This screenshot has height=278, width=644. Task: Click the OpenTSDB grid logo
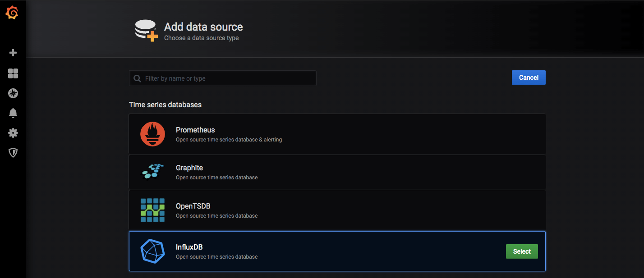tap(152, 210)
